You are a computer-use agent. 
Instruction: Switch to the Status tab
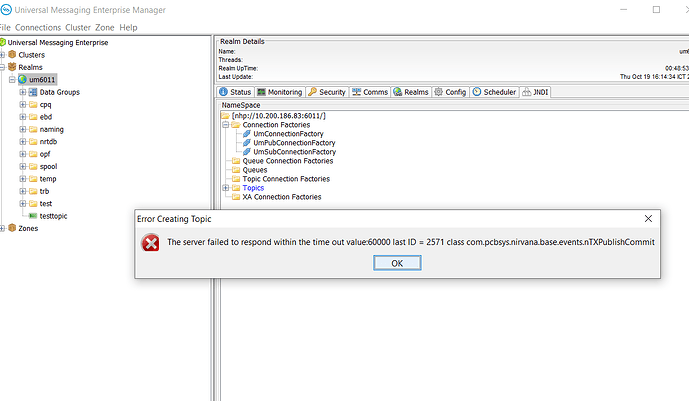(x=235, y=92)
